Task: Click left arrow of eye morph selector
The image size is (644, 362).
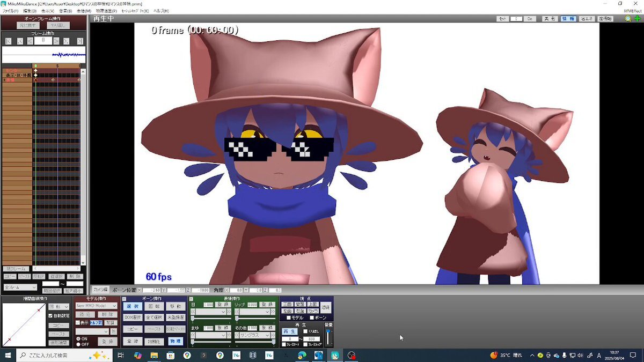Action: click(193, 312)
